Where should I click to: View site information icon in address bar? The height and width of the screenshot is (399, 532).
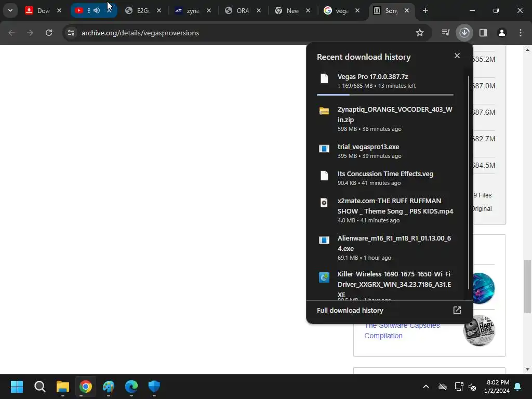click(71, 33)
